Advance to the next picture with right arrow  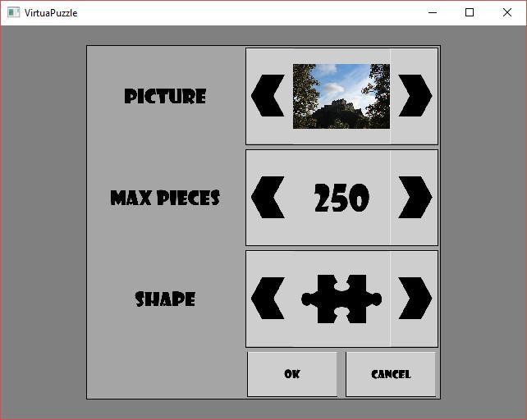point(415,96)
